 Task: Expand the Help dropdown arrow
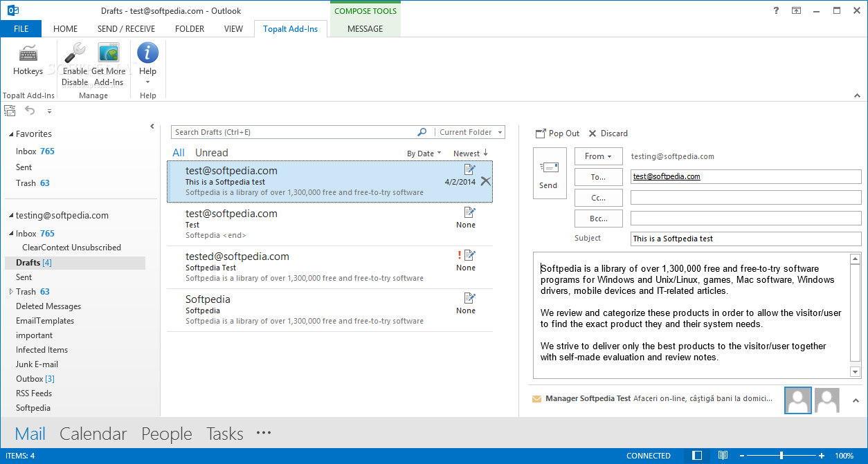(x=147, y=82)
